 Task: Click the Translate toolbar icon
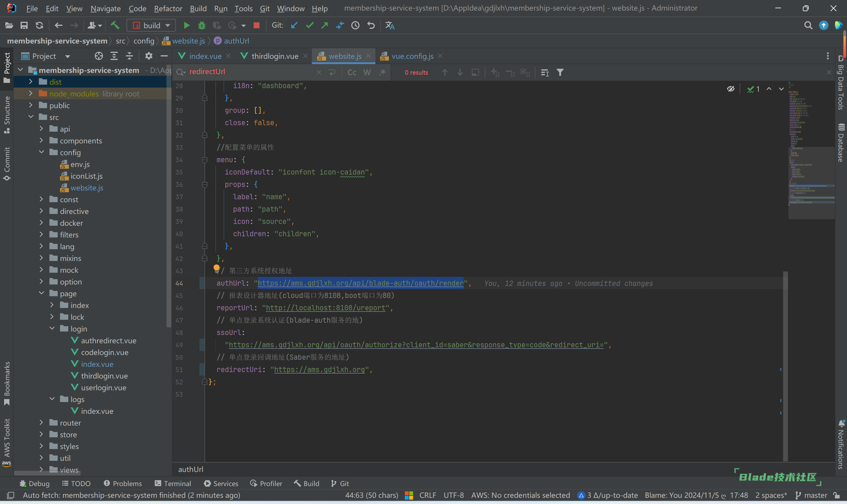point(390,26)
